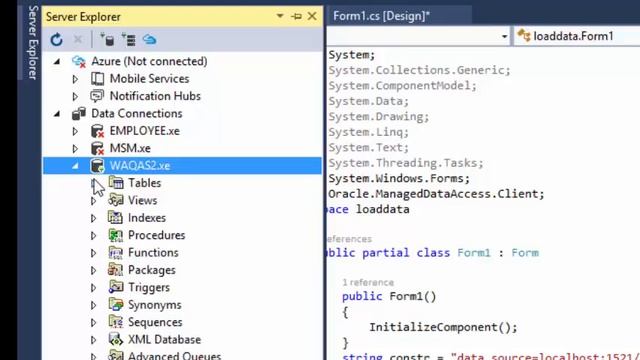
Task: Select the Notification Hubs icon
Action: point(97,96)
